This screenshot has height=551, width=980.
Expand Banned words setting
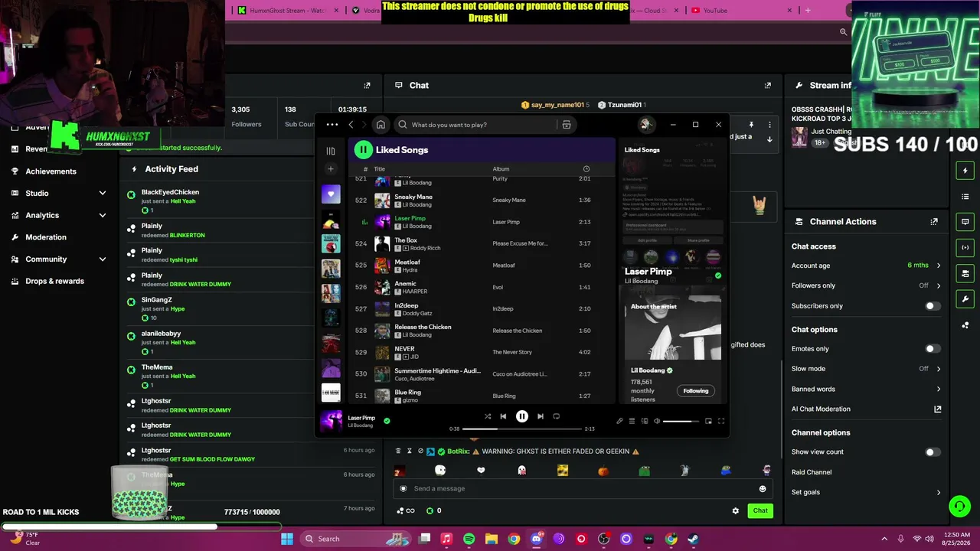point(939,390)
